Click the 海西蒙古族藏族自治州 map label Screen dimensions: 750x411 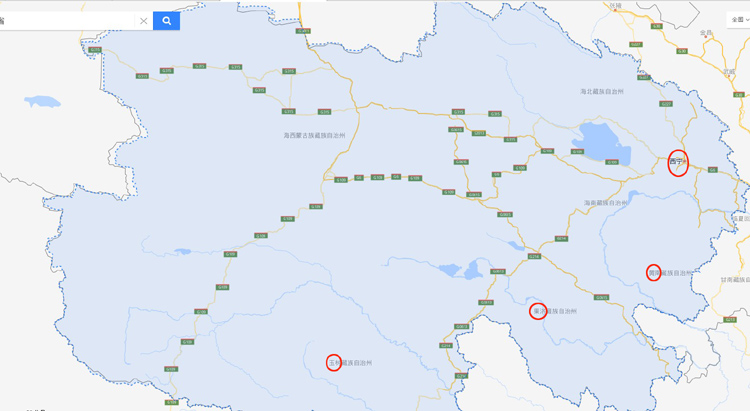tap(314, 135)
